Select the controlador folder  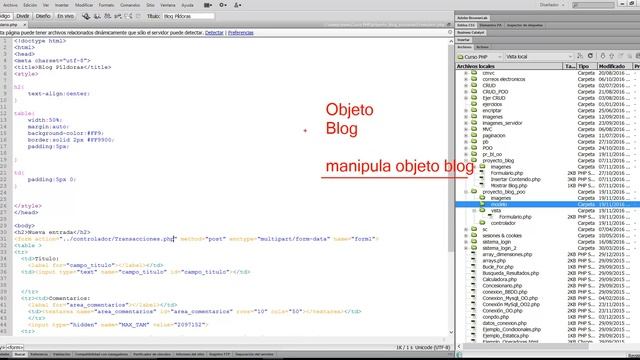[x=503, y=223]
